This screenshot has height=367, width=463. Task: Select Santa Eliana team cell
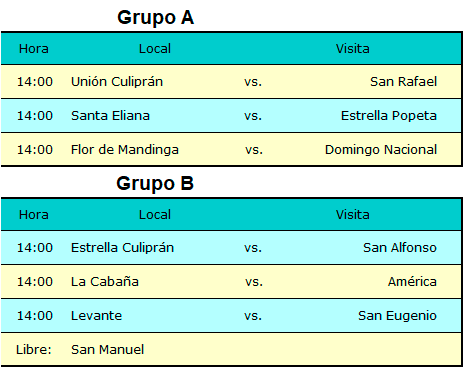click(x=110, y=116)
